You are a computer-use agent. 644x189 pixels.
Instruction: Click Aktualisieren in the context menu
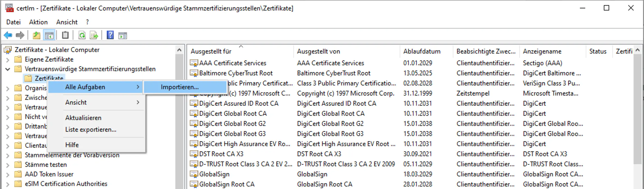click(x=83, y=118)
